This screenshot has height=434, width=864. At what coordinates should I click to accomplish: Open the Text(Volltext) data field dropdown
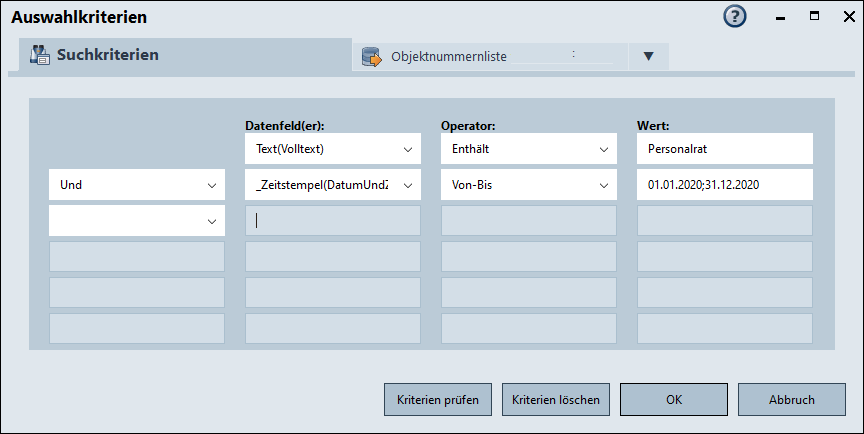point(332,149)
